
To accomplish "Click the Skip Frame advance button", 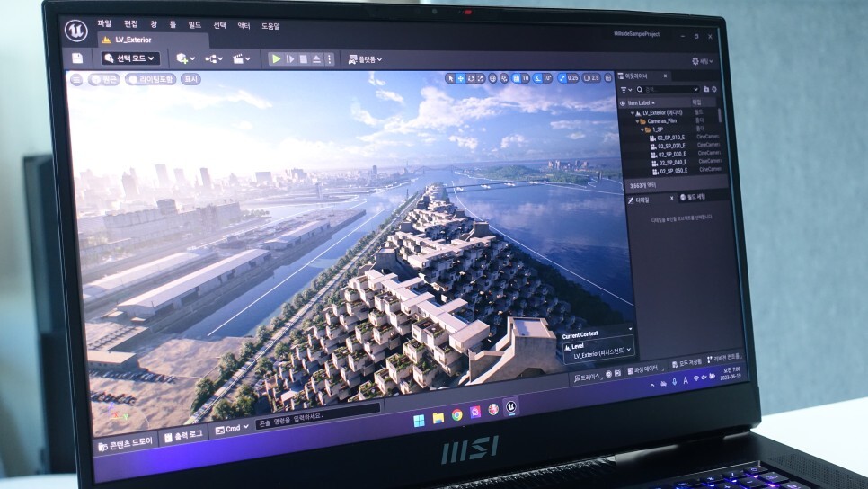I will click(290, 58).
